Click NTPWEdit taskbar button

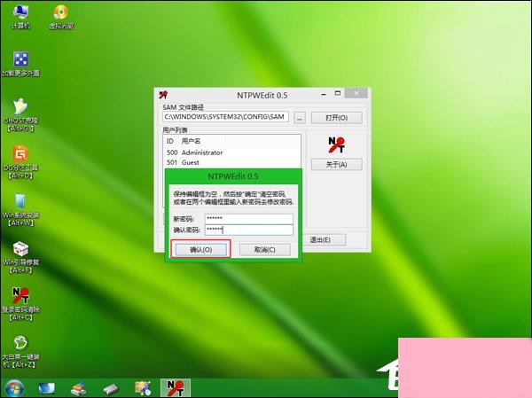tap(176, 388)
